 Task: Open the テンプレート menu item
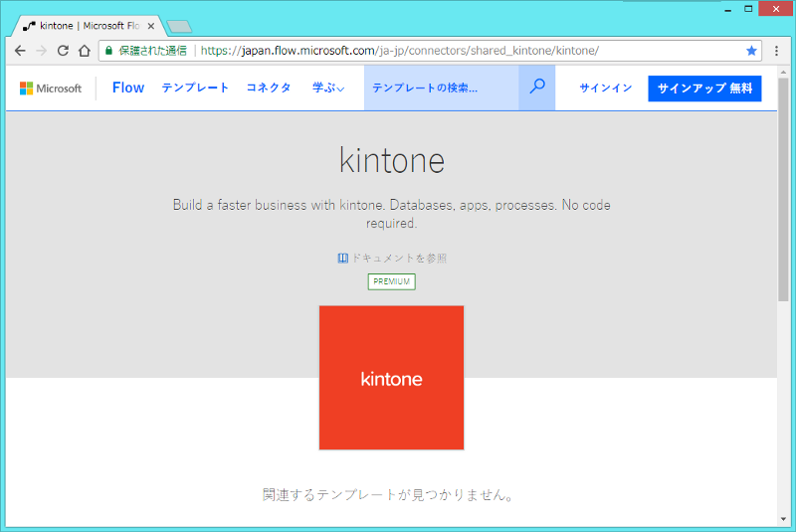click(x=195, y=89)
